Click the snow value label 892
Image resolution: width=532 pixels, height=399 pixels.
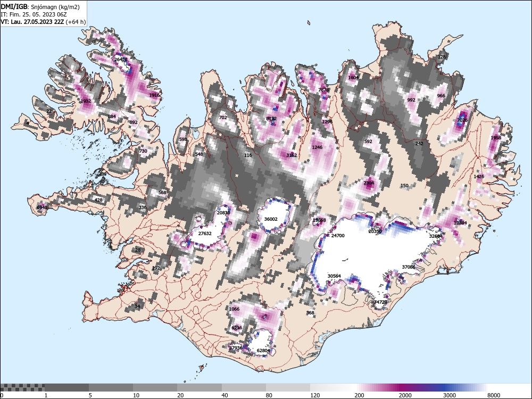pyautogui.click(x=134, y=122)
